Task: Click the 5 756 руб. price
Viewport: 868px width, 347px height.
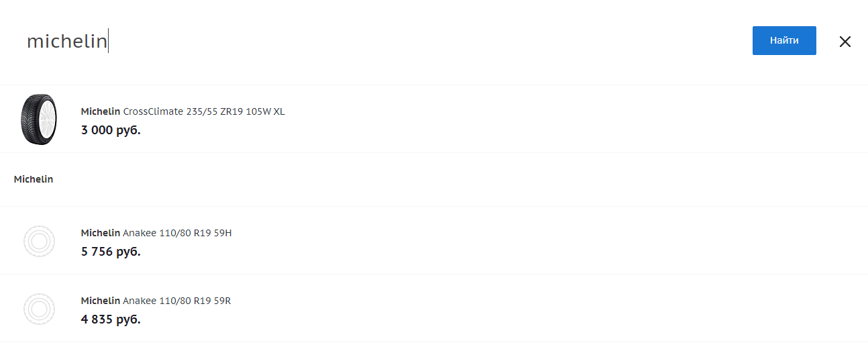Action: 111,252
